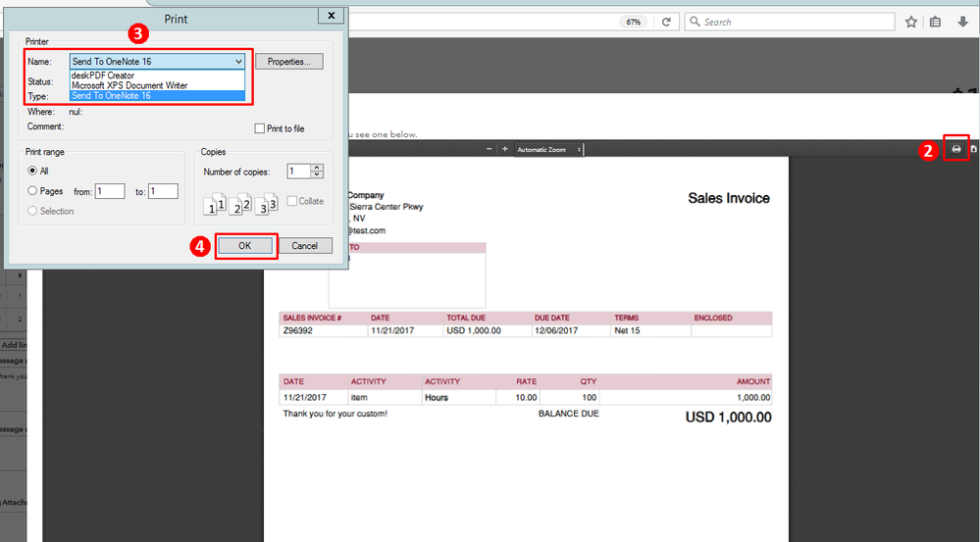Click the Sierra Center Pkwy address line
The image size is (980, 542).
coord(386,207)
